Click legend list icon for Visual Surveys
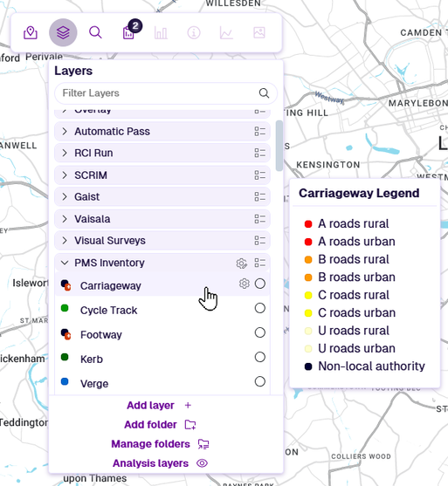 [x=260, y=241]
